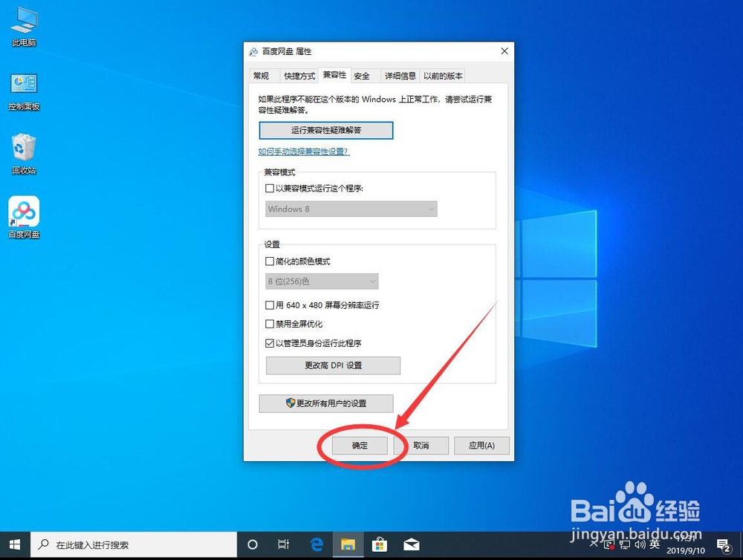Click the taskbar search input field

[x=134, y=544]
